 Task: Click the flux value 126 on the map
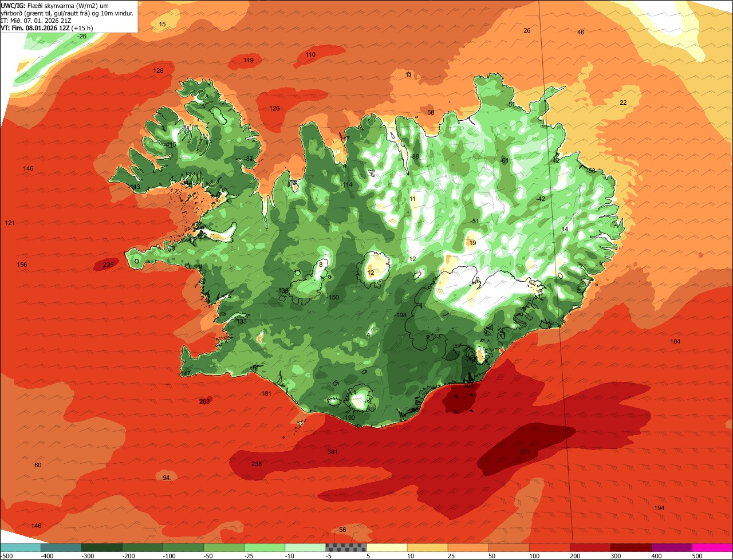(275, 108)
